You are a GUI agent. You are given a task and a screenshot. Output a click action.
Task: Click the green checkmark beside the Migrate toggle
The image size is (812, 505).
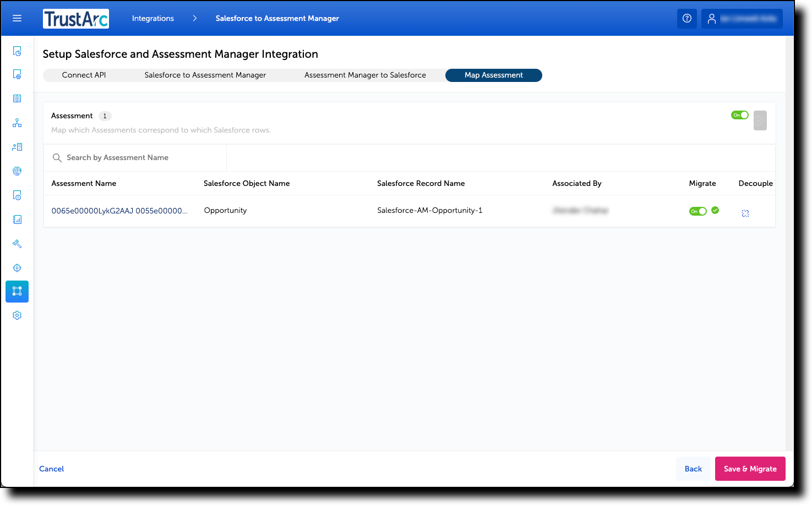[715, 210]
